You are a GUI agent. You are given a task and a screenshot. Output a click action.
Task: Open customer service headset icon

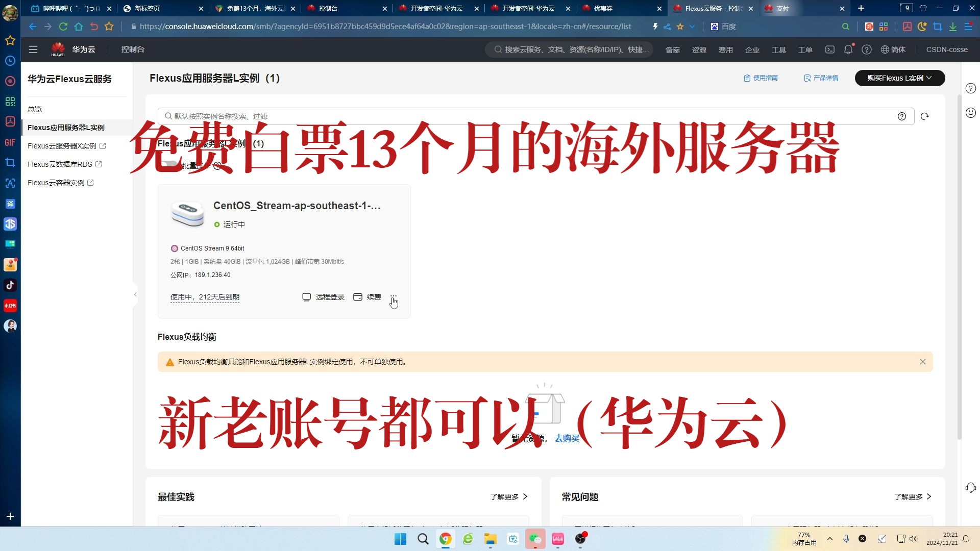click(x=971, y=488)
